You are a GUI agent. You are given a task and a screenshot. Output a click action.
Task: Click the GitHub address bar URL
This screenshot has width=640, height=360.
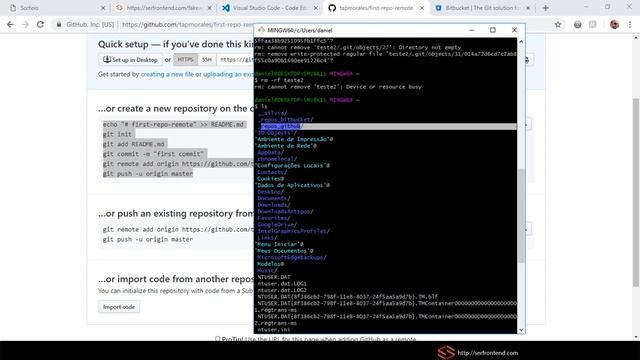pos(188,24)
